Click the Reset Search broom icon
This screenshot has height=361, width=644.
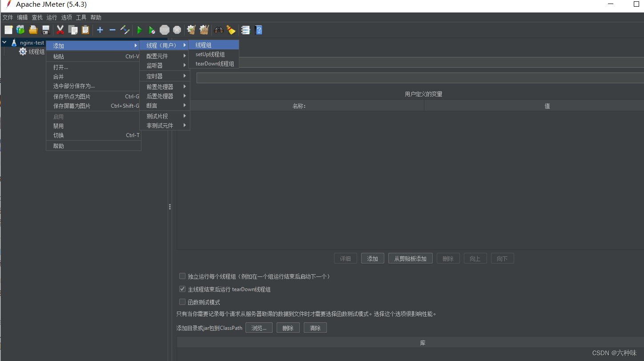[x=231, y=30]
